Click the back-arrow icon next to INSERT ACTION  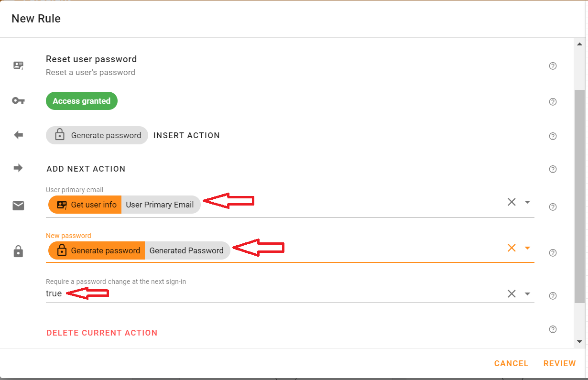pos(18,135)
